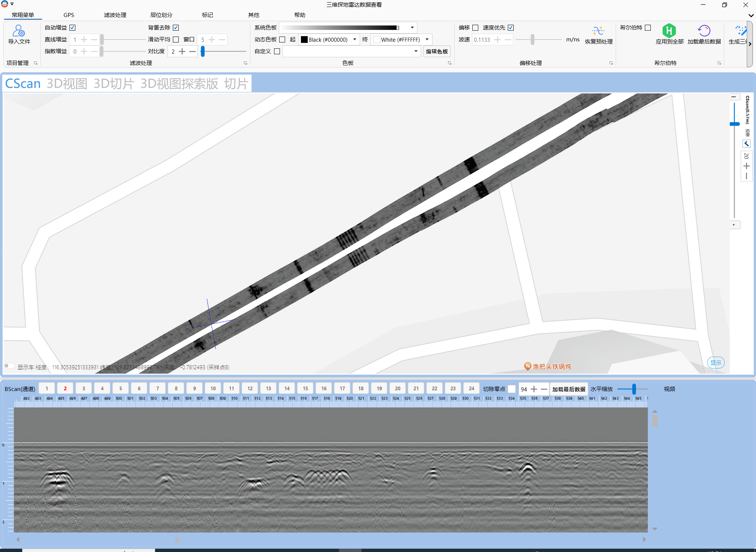Select BScan channel 12 button
The image size is (756, 552).
point(250,388)
